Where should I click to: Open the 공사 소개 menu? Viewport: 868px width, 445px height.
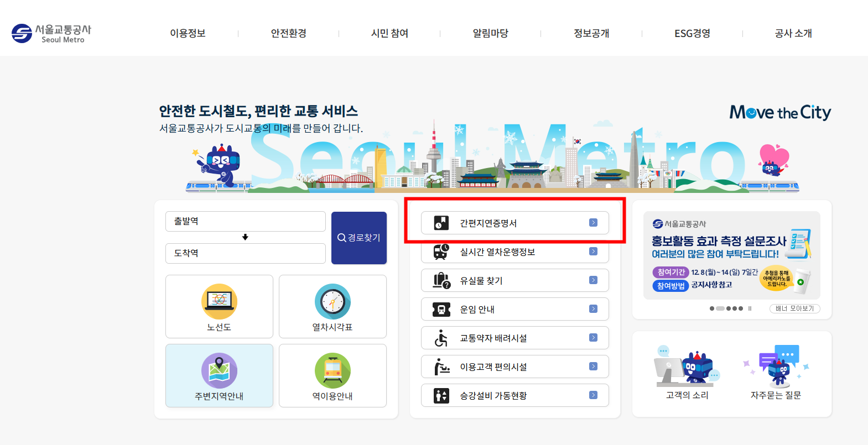click(x=793, y=33)
